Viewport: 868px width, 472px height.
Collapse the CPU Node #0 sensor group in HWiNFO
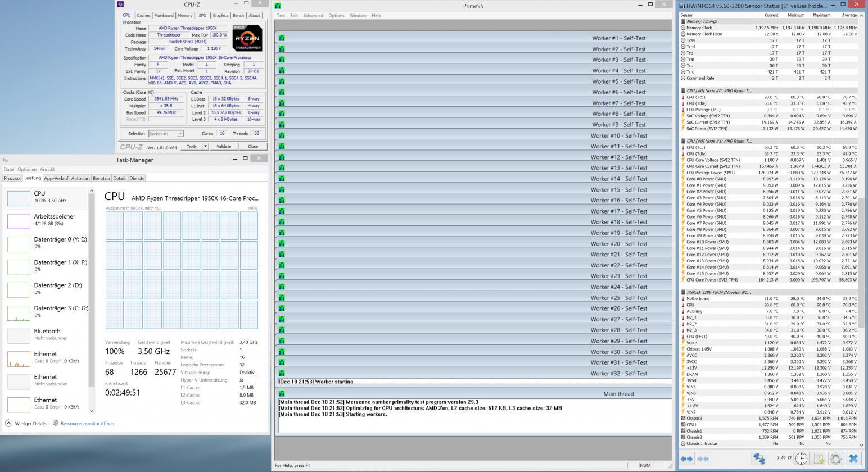(x=683, y=90)
